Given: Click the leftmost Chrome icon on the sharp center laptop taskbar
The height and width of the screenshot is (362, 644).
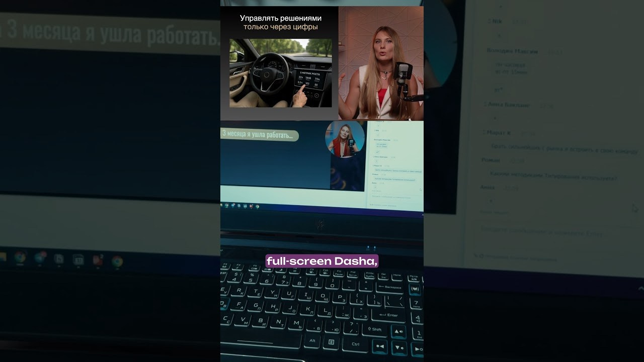Looking at the screenshot, I should pyautogui.click(x=227, y=206).
